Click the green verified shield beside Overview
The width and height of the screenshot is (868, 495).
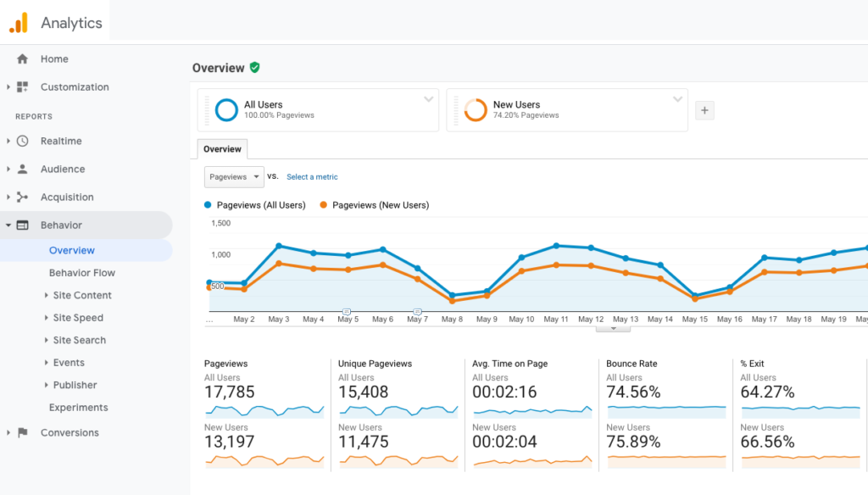click(x=254, y=68)
